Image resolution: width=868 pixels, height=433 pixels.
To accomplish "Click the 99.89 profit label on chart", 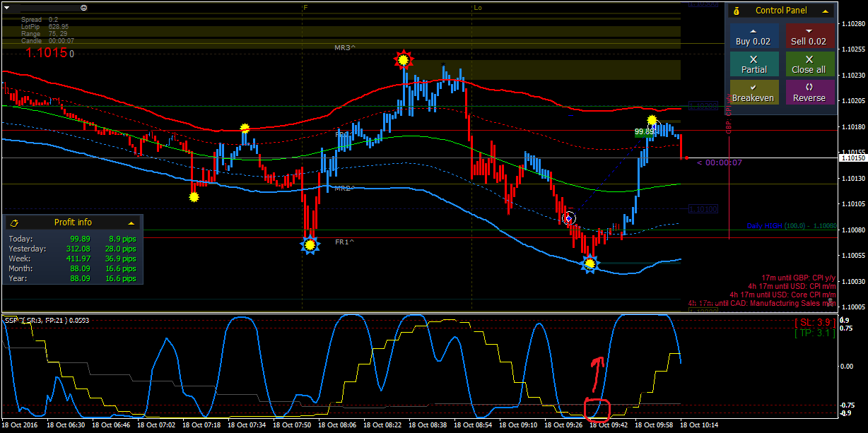I will (643, 132).
